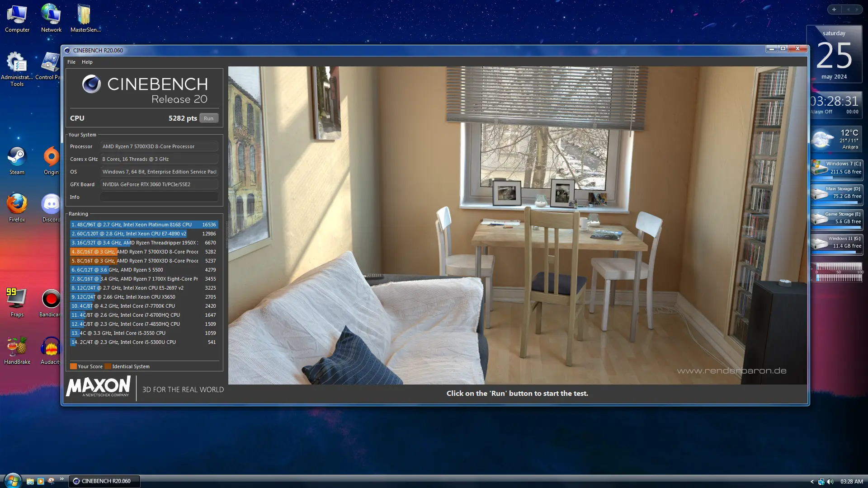Click the MAXON logo

tap(98, 387)
